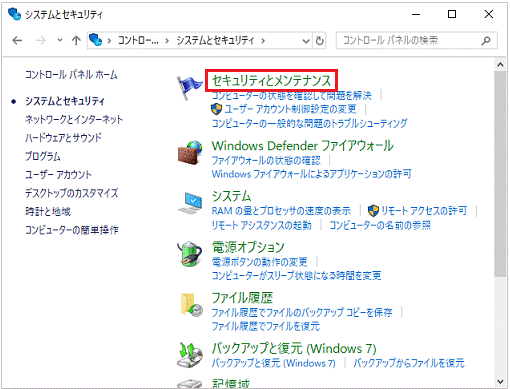Click the Windows Defender Firewall brick wall icon
Screen dimensions: 510x389
tap(190, 153)
